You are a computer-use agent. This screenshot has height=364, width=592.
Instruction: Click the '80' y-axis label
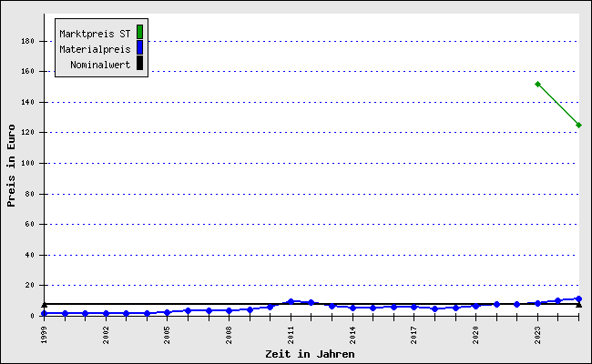tap(30, 194)
